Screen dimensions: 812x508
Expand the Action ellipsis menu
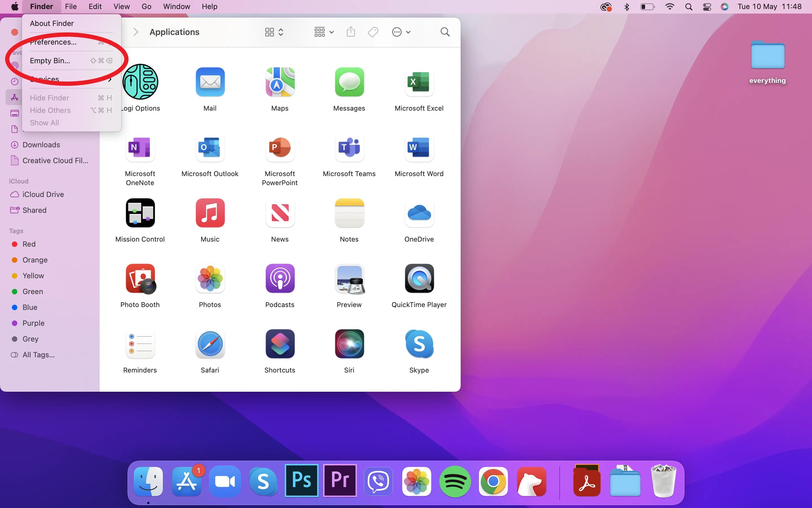(401, 32)
